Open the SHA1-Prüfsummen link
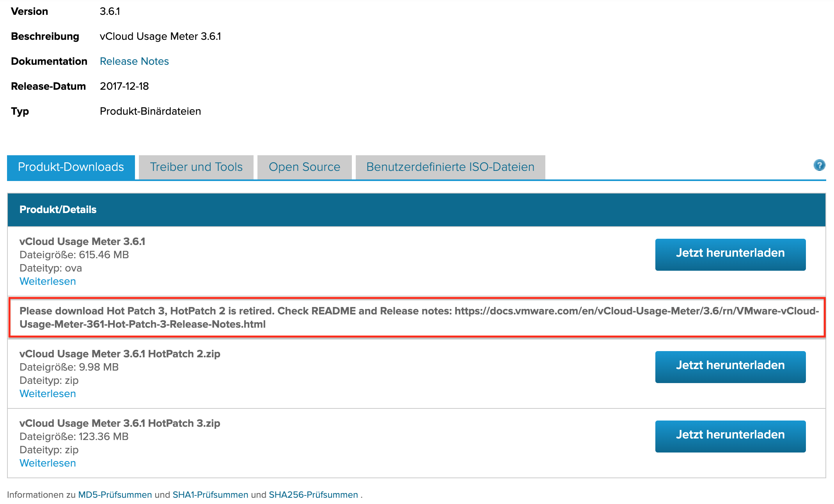Image resolution: width=834 pixels, height=504 pixels. tap(210, 495)
